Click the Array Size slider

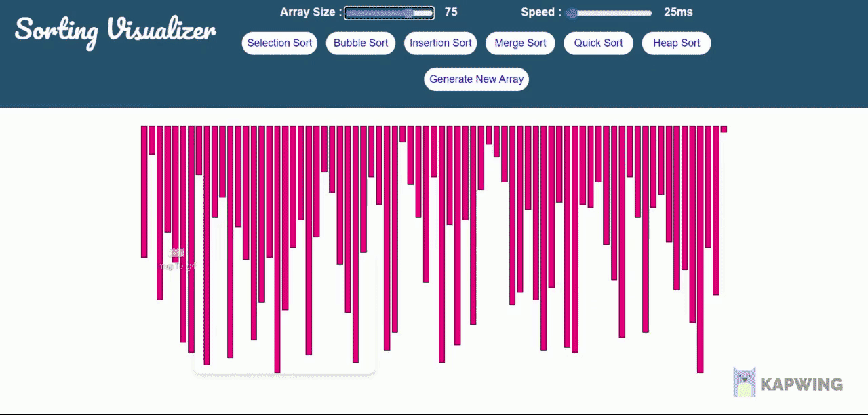(x=389, y=12)
